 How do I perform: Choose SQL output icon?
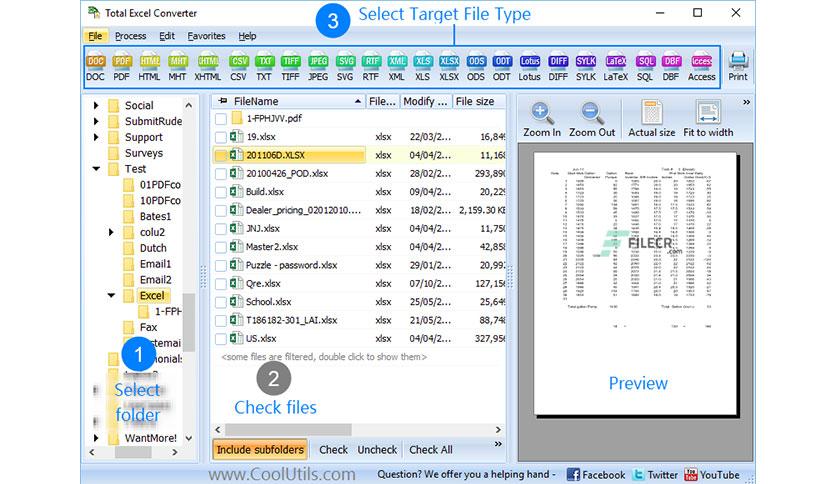pos(645,68)
